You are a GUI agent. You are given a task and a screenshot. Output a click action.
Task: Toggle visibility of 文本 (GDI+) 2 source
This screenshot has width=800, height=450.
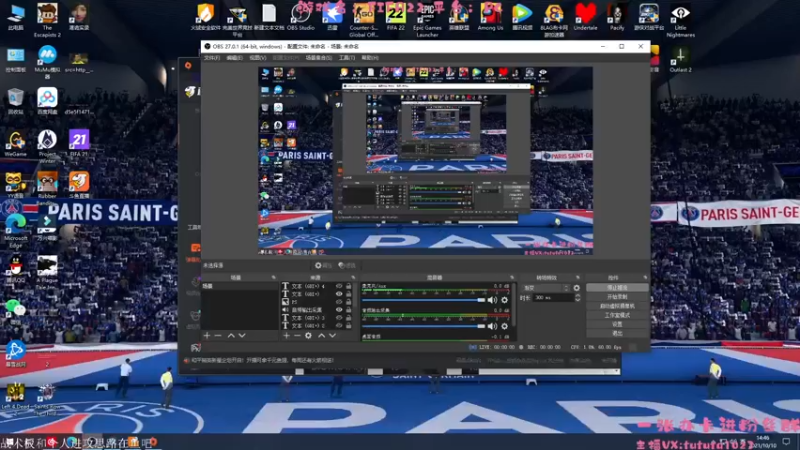point(339,325)
